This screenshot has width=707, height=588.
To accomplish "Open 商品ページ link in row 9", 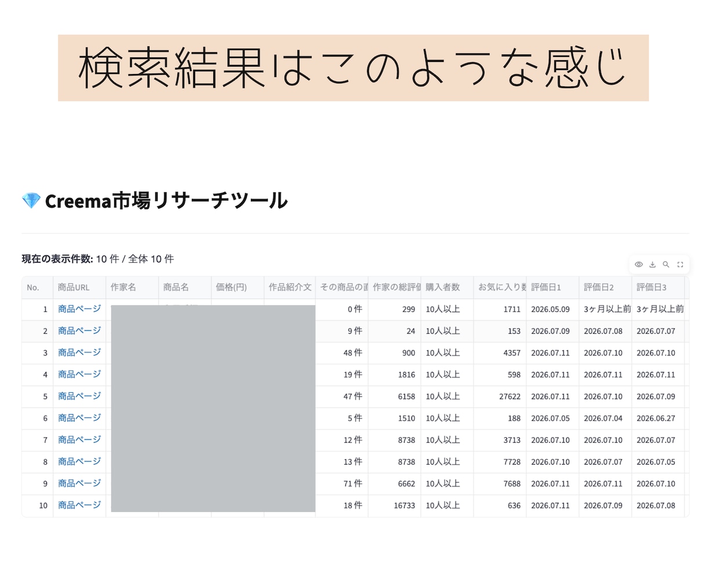I will pyautogui.click(x=79, y=483).
